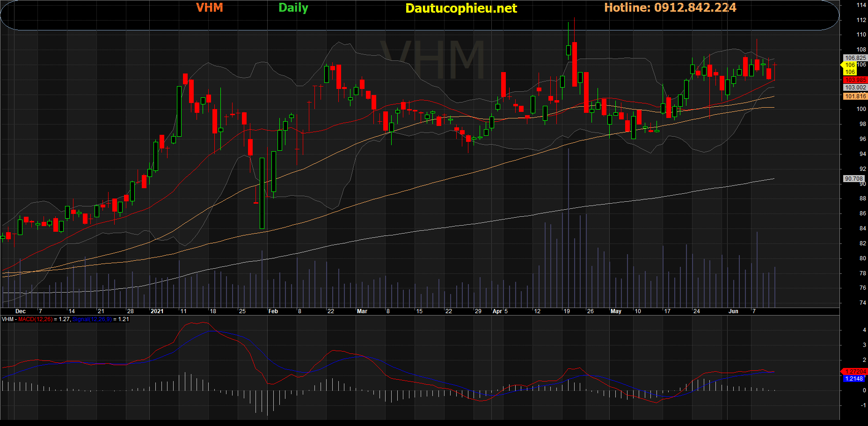Open the Dautucophieu.net link

click(461, 8)
